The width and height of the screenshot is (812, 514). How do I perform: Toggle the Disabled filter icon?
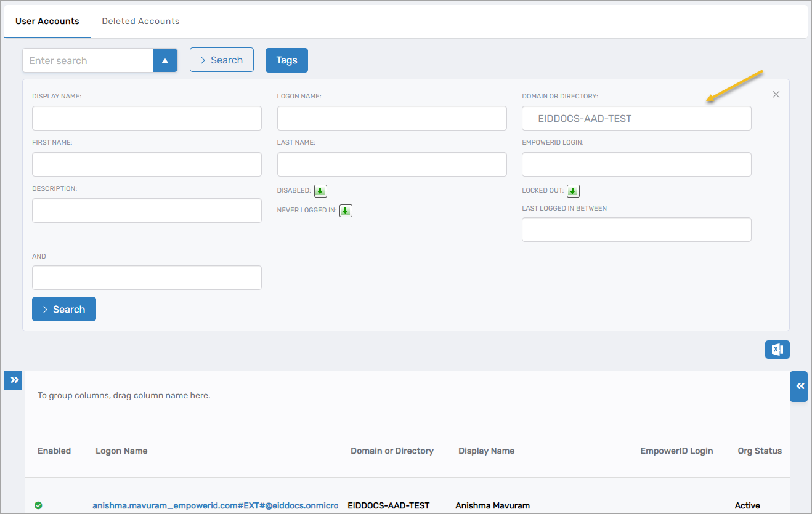pyautogui.click(x=320, y=191)
